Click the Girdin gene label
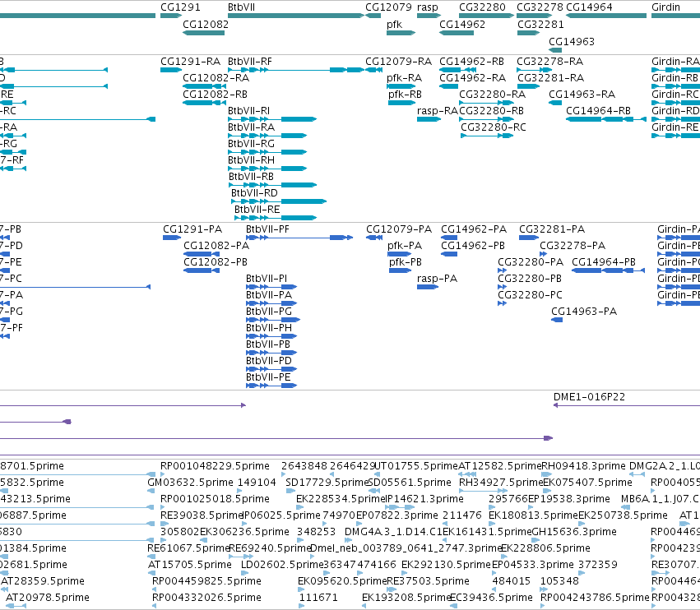Screen dimensions: 700x610 click(665, 7)
